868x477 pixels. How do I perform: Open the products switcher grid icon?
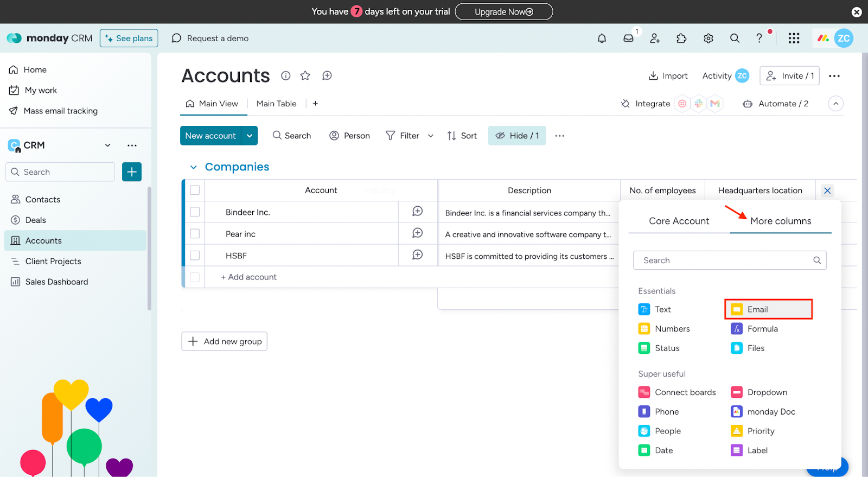click(794, 38)
